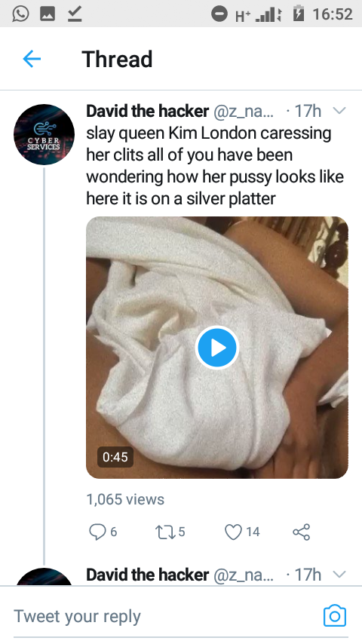Open the second tweet's author name
Viewport: 362px width, 644px height.
click(x=148, y=574)
